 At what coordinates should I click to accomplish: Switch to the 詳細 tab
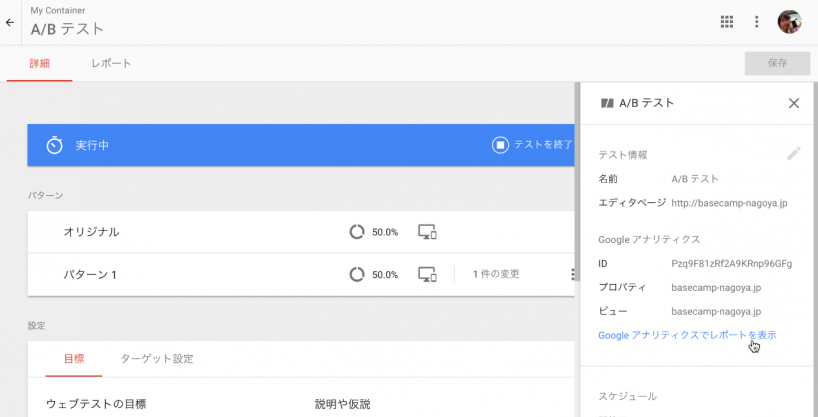[39, 63]
